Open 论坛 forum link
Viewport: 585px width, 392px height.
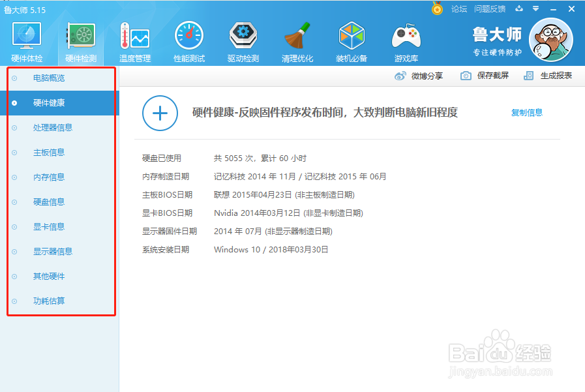click(x=459, y=9)
